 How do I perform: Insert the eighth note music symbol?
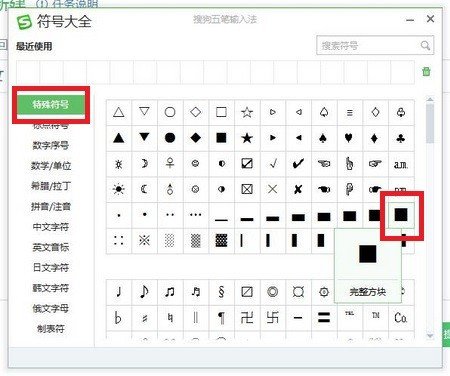(x=144, y=292)
